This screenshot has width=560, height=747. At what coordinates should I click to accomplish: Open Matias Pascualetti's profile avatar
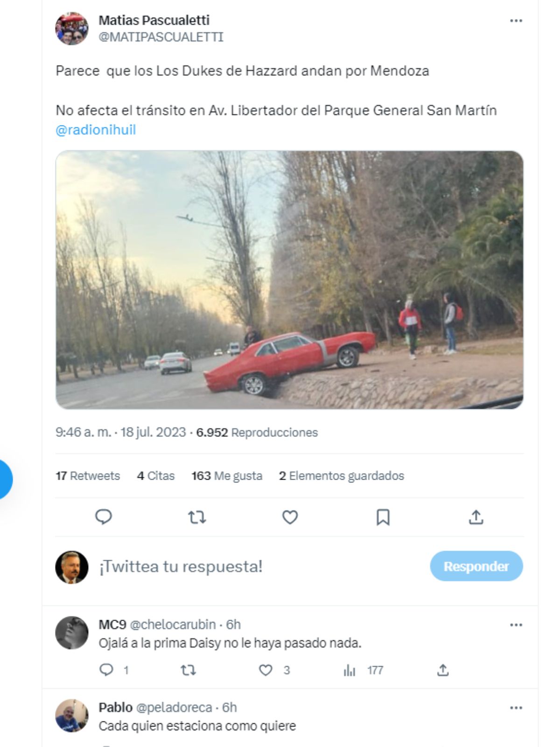click(72, 28)
